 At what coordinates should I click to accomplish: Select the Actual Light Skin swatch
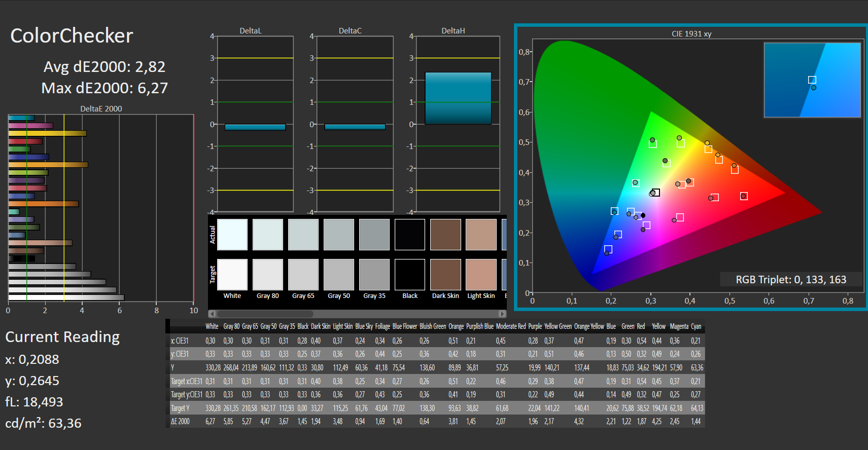point(481,235)
